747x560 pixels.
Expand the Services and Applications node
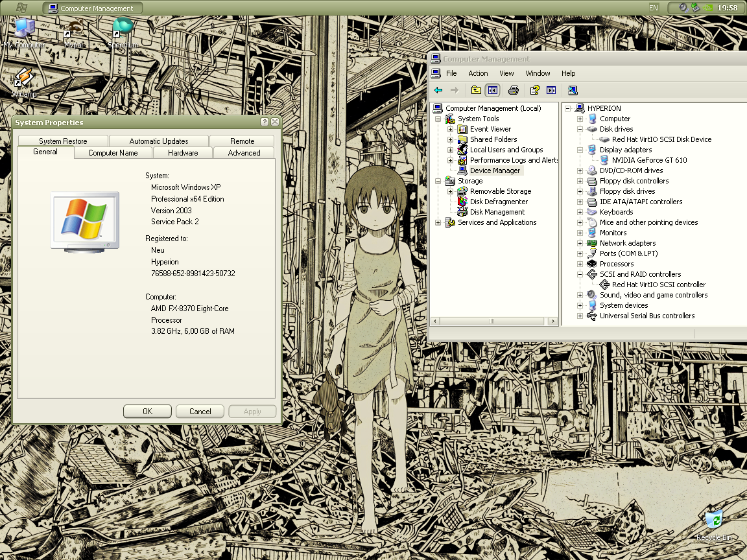(438, 222)
